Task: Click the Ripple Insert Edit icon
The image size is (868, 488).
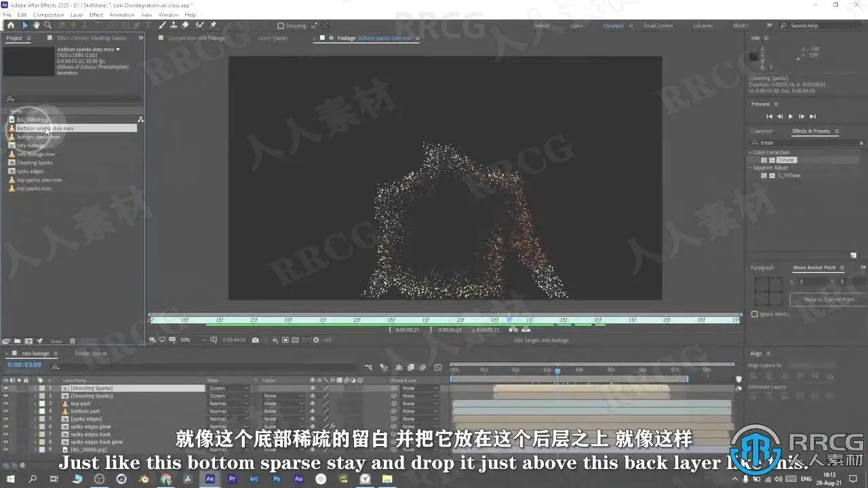Action: click(x=514, y=329)
